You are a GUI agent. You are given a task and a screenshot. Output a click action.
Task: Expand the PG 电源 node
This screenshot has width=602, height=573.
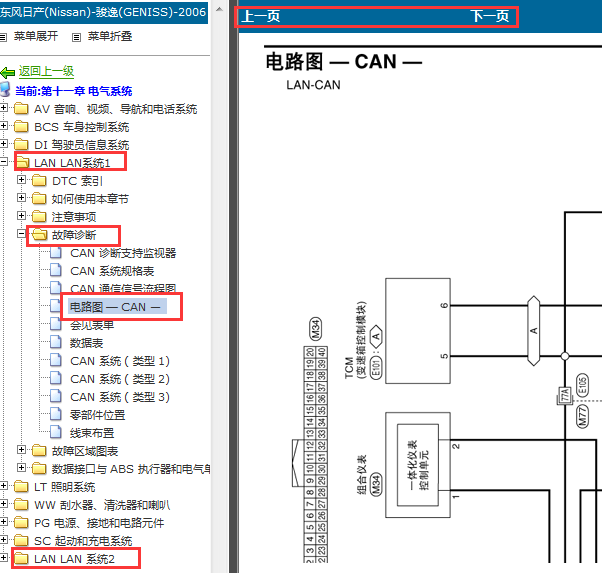(x=3, y=522)
